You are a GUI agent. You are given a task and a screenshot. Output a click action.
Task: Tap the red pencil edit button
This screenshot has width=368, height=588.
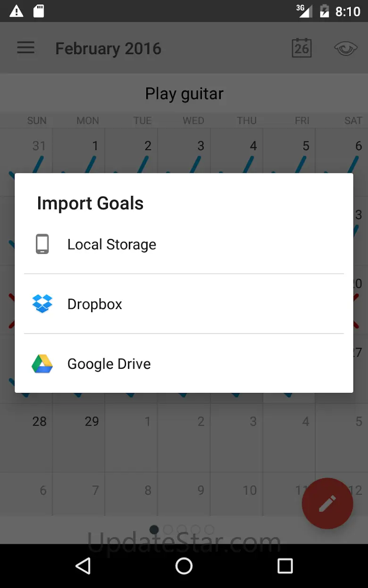(327, 503)
